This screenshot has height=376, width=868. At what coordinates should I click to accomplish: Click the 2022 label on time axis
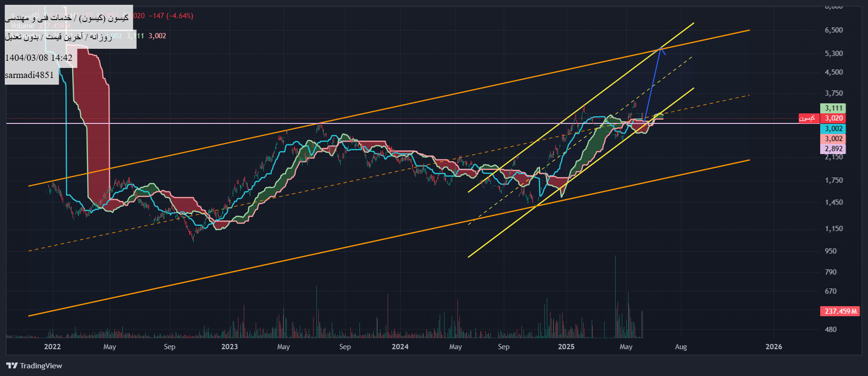pyautogui.click(x=53, y=347)
